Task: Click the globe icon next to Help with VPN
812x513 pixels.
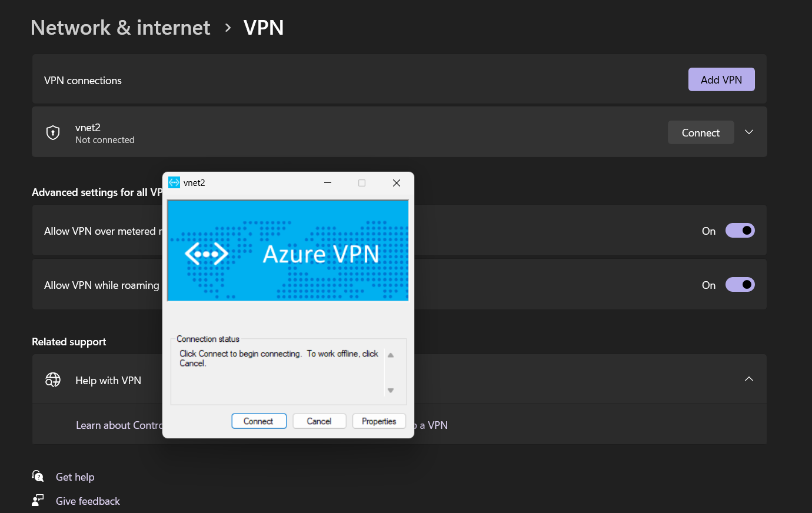Action: 52,379
